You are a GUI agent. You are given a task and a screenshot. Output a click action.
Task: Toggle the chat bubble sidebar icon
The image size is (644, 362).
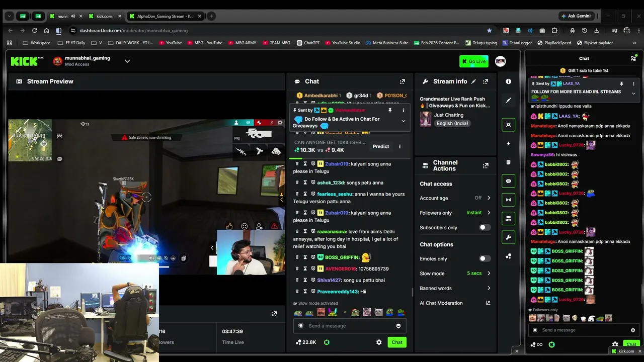coord(508,181)
